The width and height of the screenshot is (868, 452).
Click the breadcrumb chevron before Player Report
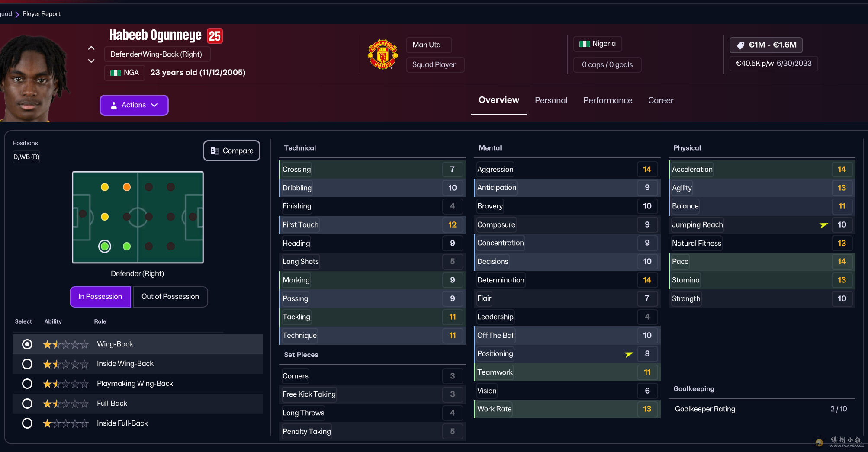pyautogui.click(x=17, y=14)
